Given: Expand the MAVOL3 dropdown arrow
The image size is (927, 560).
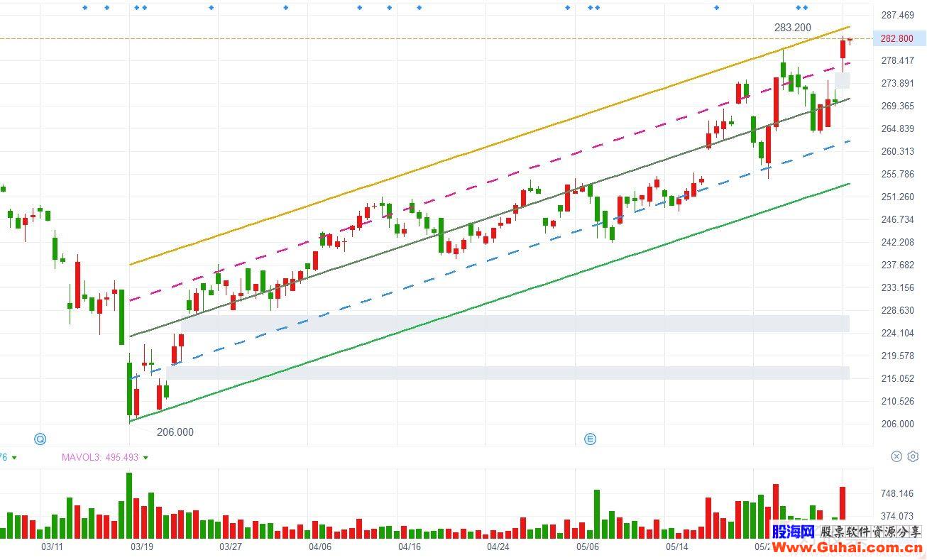Looking at the screenshot, I should pos(146,458).
